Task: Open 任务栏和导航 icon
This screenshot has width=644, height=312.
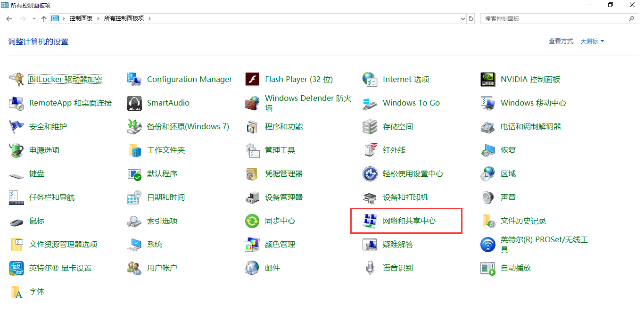Action: [17, 197]
